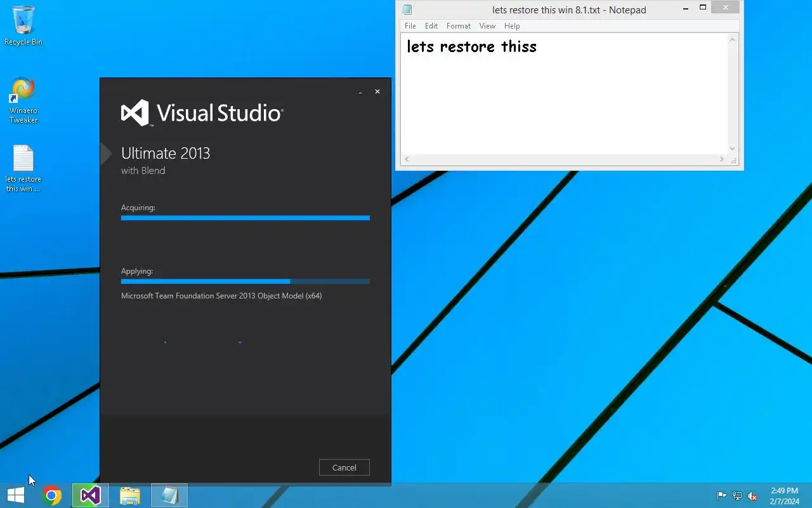Viewport: 812px width, 508px height.
Task: Click the 'with Blend' subtitle text
Action: pos(143,171)
